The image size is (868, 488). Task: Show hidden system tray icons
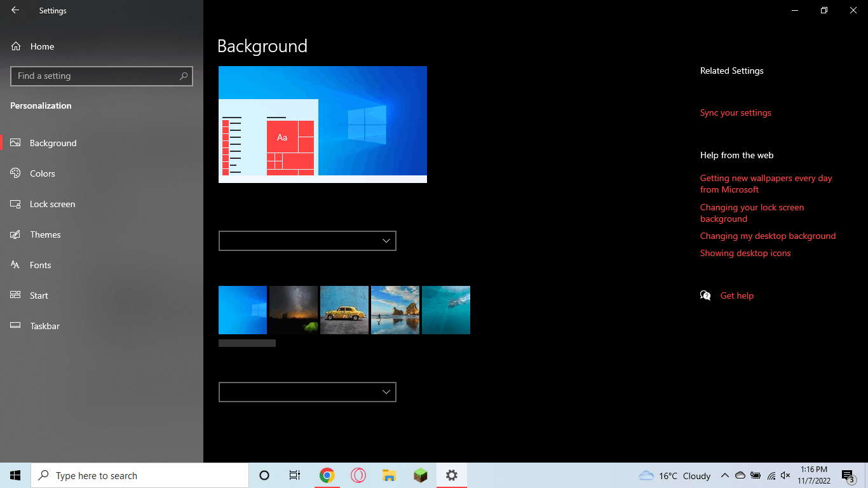(724, 475)
